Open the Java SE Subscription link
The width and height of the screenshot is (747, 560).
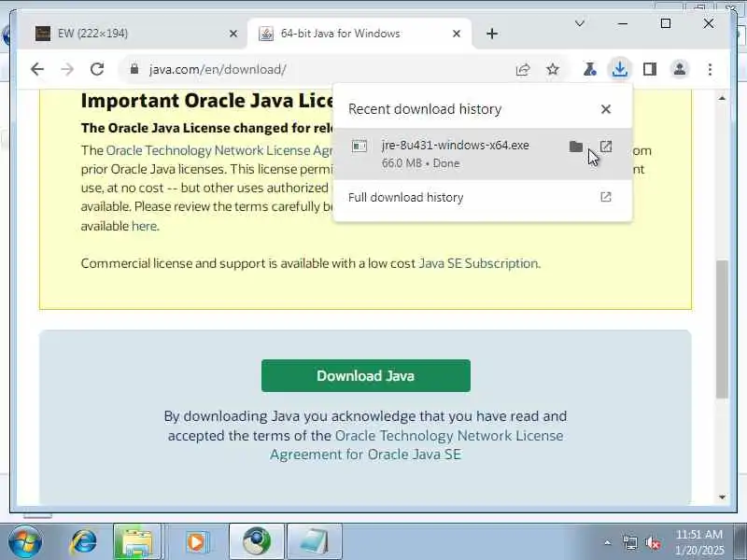pos(478,263)
